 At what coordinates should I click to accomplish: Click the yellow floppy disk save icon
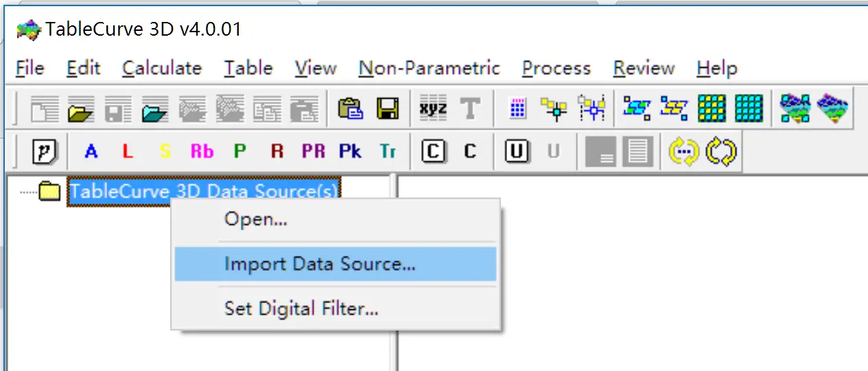388,109
